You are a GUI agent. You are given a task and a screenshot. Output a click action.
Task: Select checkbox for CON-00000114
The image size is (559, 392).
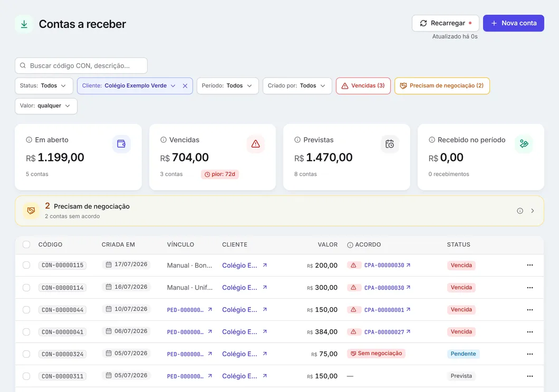pos(26,287)
